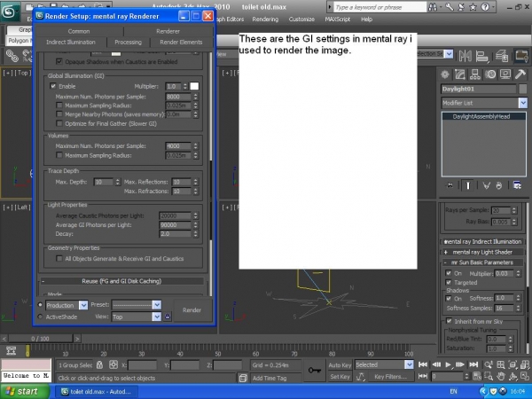Toggle Opaque Shadows when Caustics are Enabled
Viewport: 532px width, 399px height.
coord(59,61)
